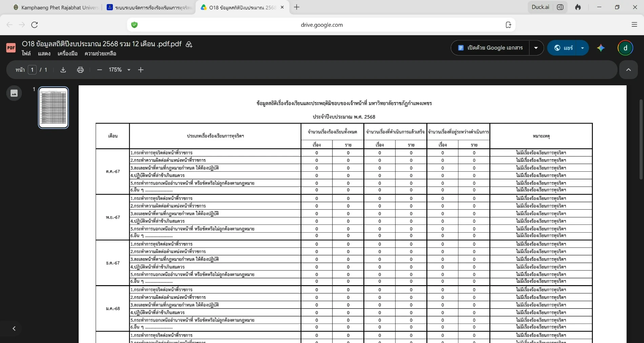Click the document vertical scrollbar
644x343 pixels.
pyautogui.click(x=641, y=140)
